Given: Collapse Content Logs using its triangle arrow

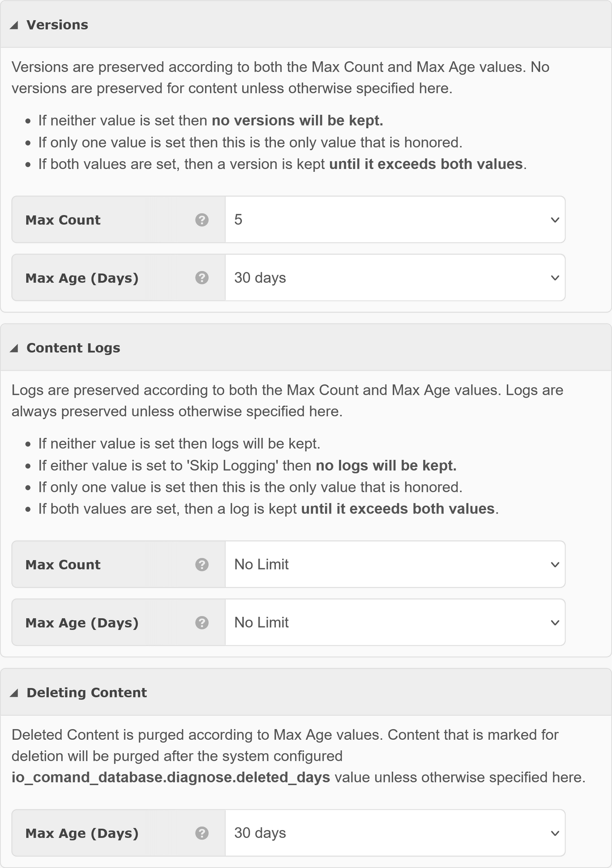Looking at the screenshot, I should tap(14, 348).
